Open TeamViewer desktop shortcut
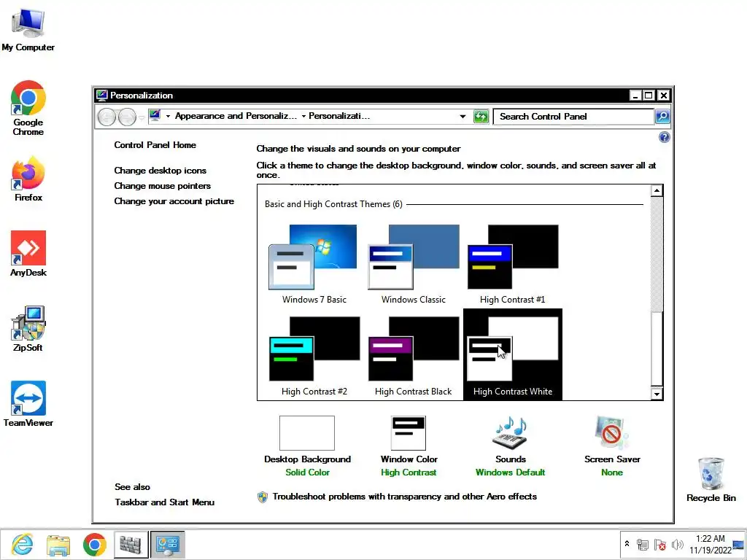The image size is (747, 560). (28, 403)
